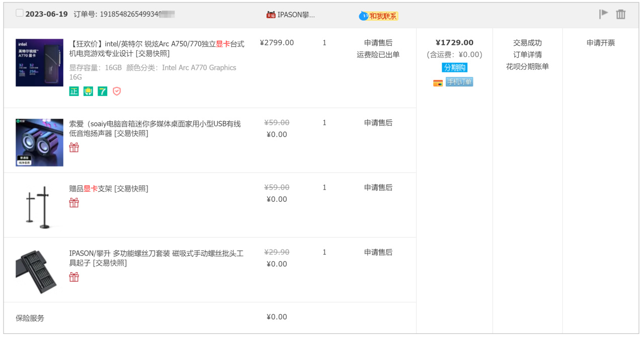Click the green 7-day return badge
The image size is (644, 339).
tap(103, 91)
